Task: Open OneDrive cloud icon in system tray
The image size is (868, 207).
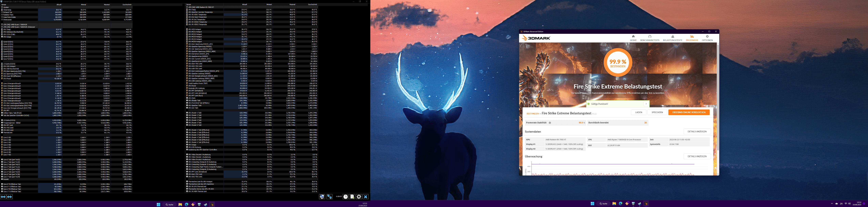Action: (837, 204)
